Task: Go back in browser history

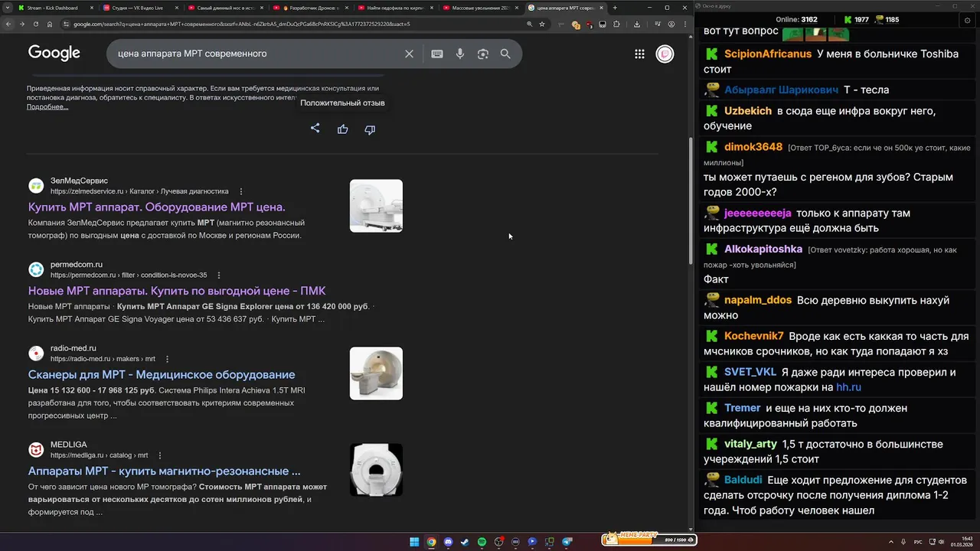Action: 8,24
